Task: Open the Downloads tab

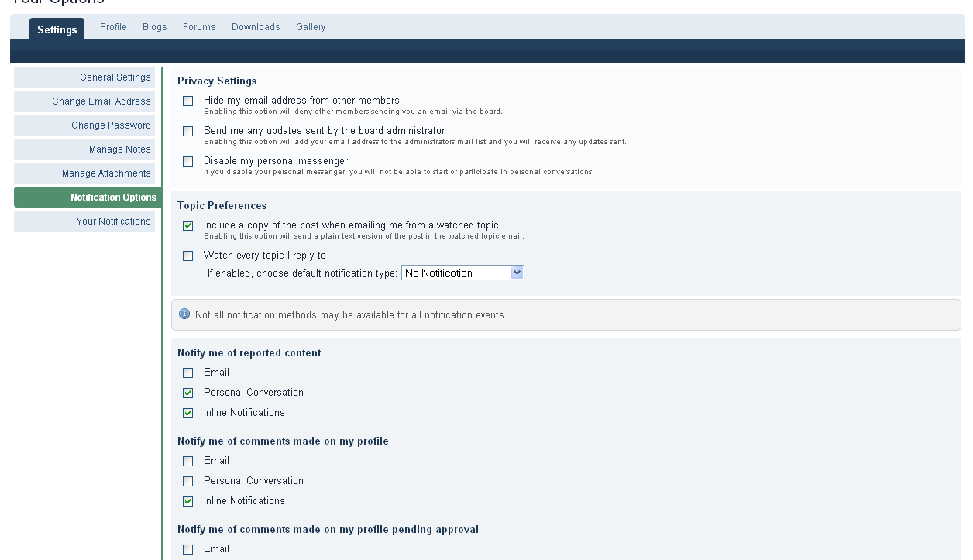Action: point(256,27)
